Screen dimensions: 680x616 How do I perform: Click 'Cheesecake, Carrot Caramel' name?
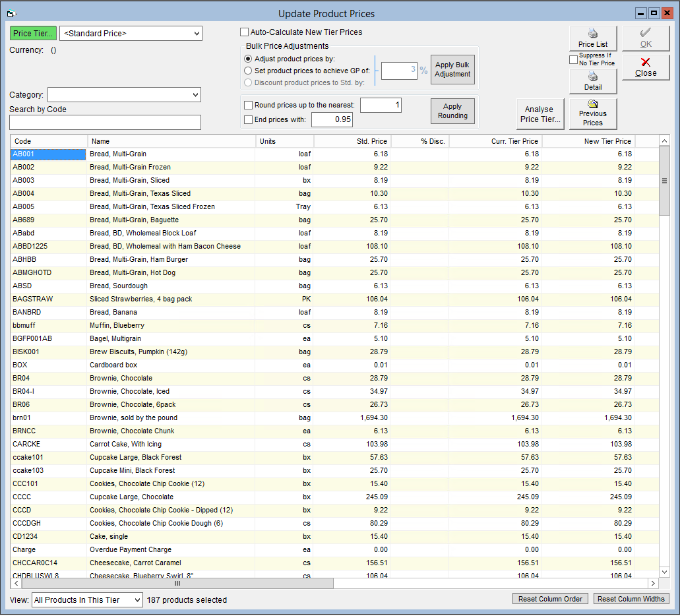point(135,563)
